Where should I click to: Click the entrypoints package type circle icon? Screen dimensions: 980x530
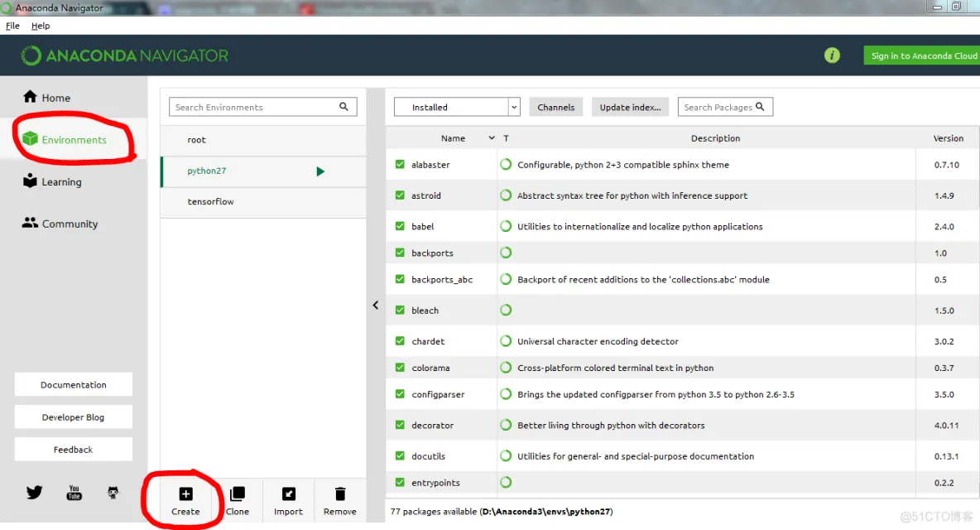[507, 483]
